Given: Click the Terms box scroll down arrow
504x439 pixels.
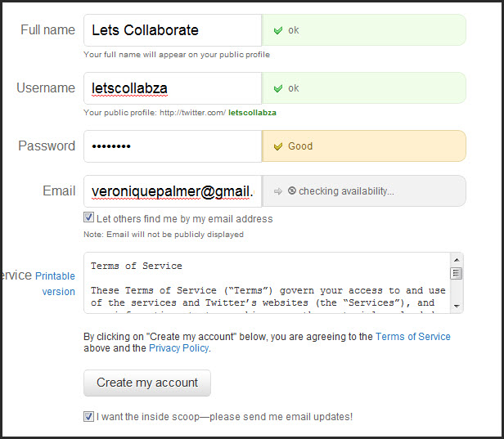Looking at the screenshot, I should [x=457, y=307].
